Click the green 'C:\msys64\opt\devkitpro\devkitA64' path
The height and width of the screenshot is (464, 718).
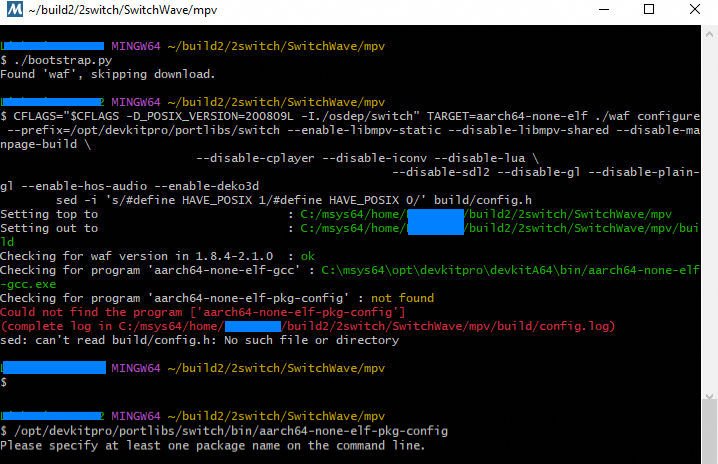click(x=511, y=270)
